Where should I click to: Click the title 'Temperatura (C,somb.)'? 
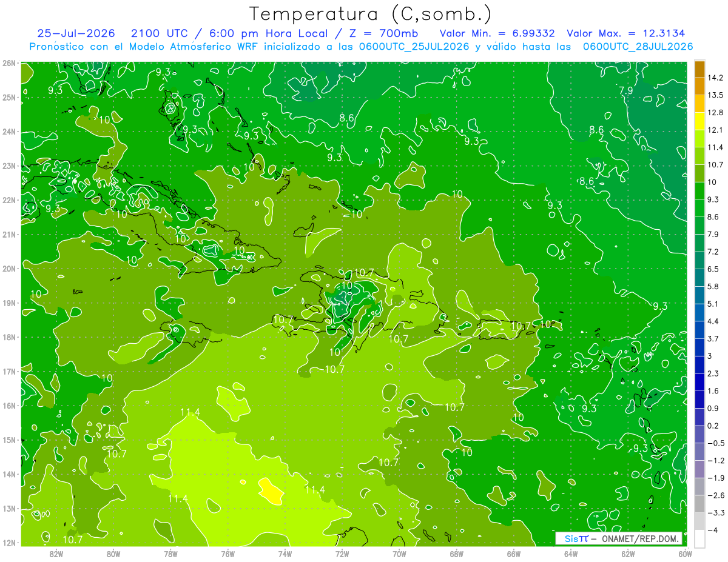370,14
